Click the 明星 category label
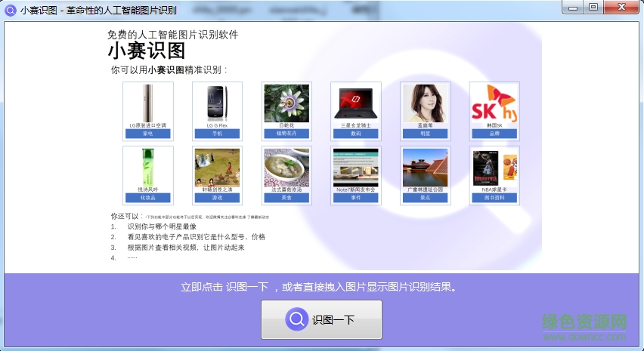This screenshot has height=351, width=644. (425, 134)
